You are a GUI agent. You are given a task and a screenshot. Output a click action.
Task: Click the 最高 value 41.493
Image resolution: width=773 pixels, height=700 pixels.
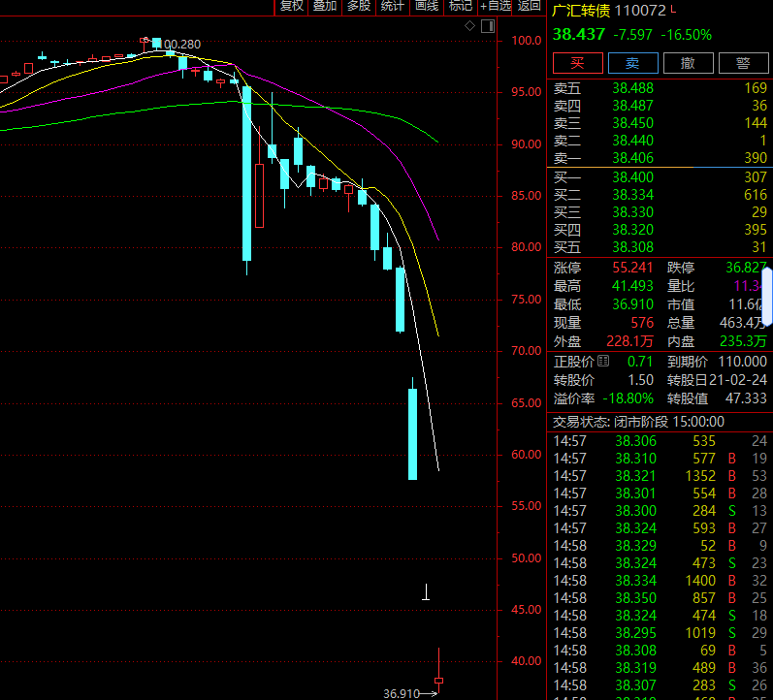coord(633,286)
